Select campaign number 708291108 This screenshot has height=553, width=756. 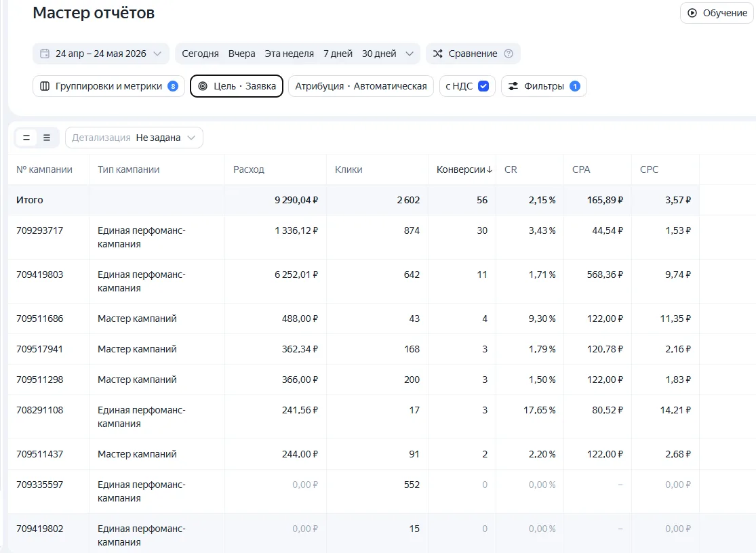click(39, 411)
